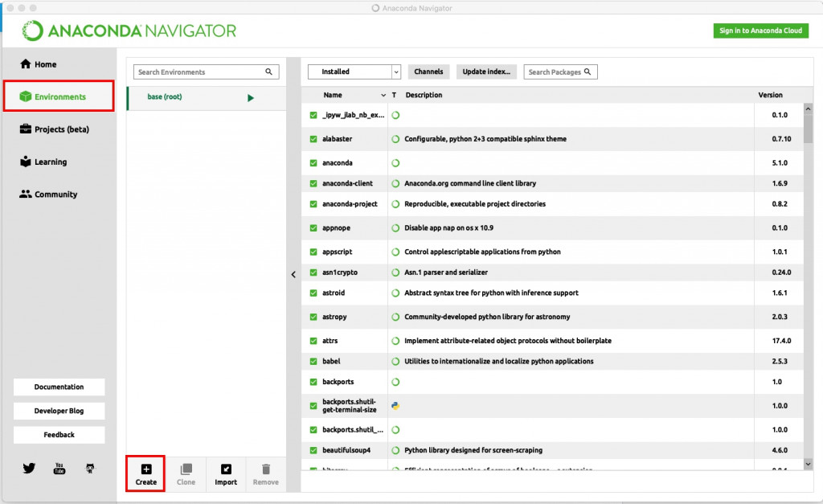
Task: Toggle the babel package checkbox
Action: pos(313,361)
